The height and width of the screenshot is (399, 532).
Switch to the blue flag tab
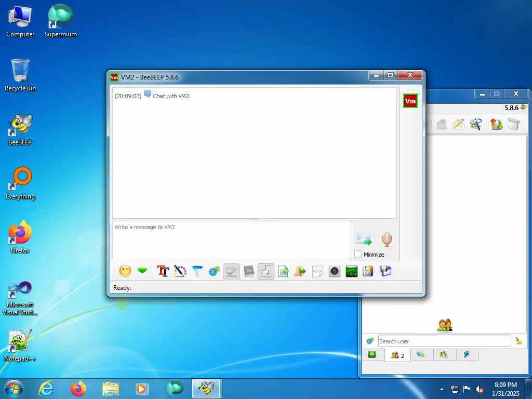467,355
